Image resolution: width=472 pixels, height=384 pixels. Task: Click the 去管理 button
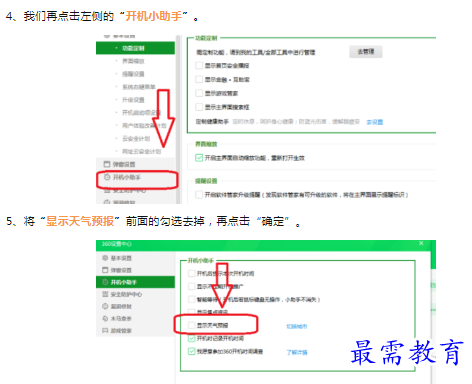tap(366, 52)
